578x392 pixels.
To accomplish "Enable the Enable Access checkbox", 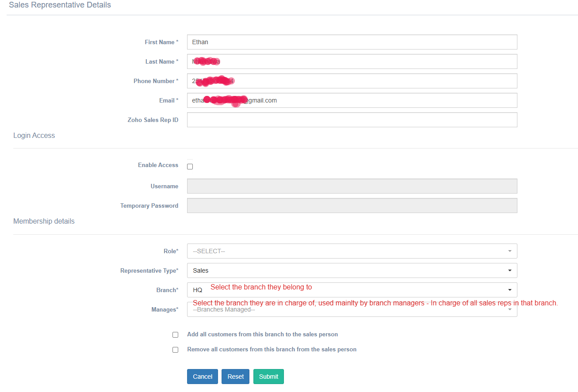I will pyautogui.click(x=190, y=167).
